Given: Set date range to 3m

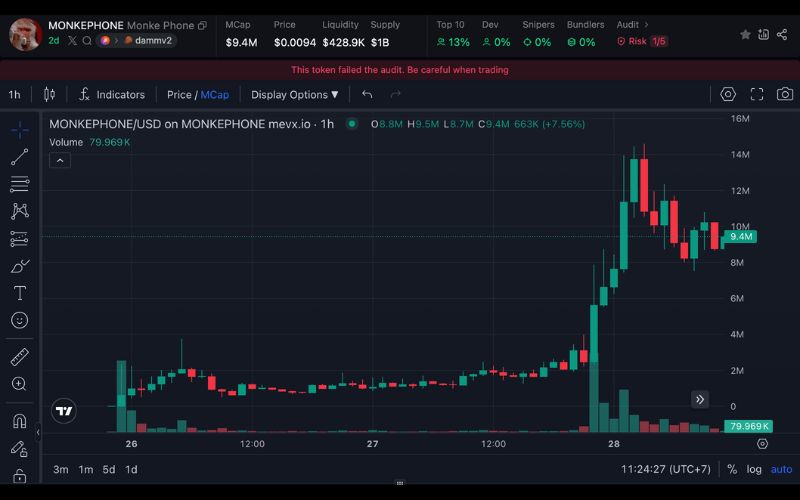Looking at the screenshot, I should coord(61,469).
